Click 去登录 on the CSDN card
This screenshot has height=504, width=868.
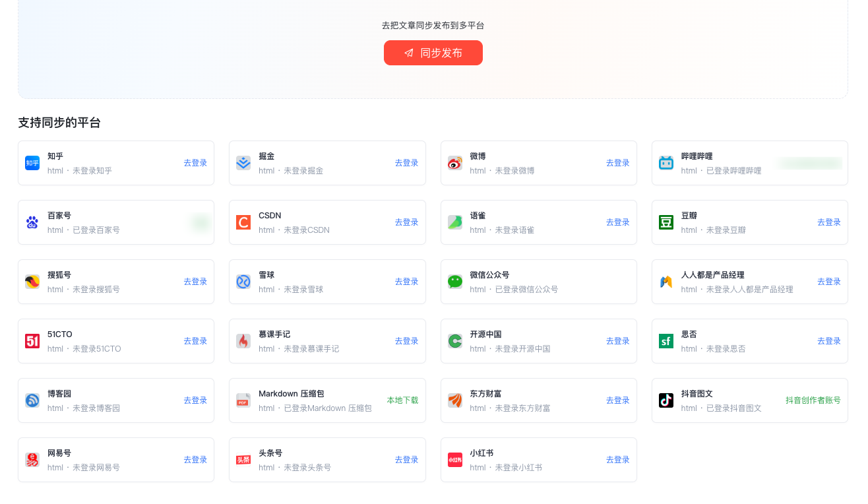(406, 222)
